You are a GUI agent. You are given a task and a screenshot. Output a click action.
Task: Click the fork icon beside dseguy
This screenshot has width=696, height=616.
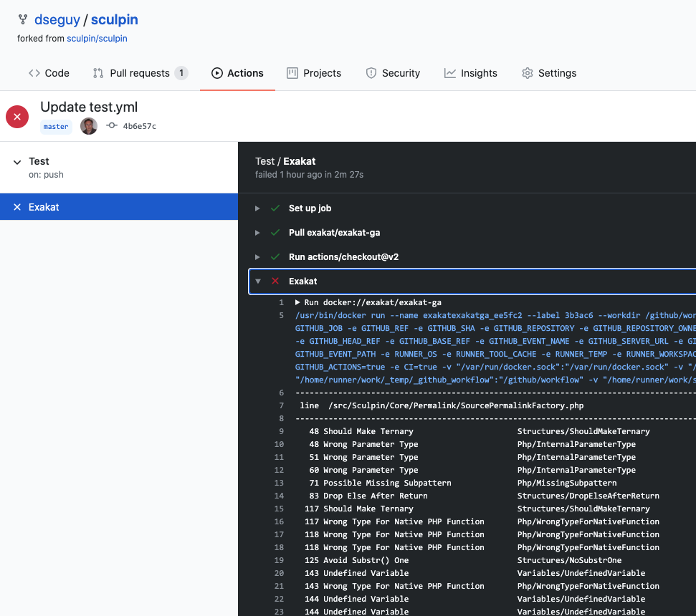click(x=23, y=19)
